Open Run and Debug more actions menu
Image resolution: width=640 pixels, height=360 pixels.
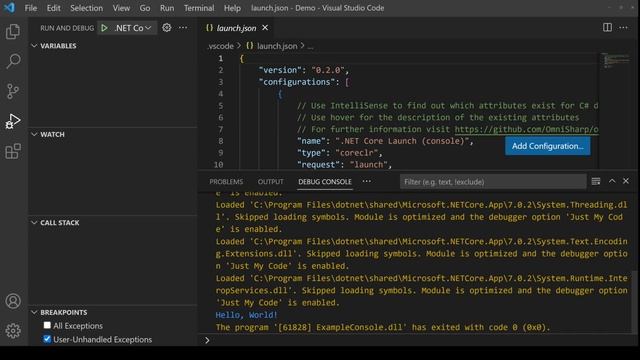(x=183, y=28)
